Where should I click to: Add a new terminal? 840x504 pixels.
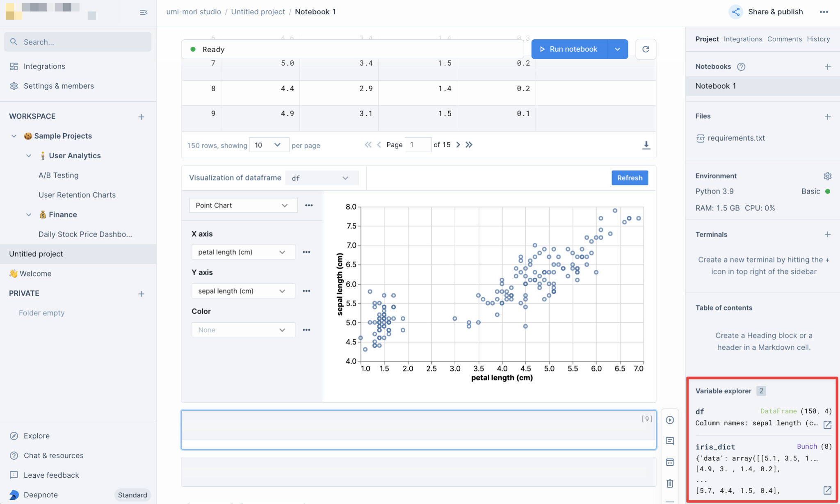tap(827, 235)
